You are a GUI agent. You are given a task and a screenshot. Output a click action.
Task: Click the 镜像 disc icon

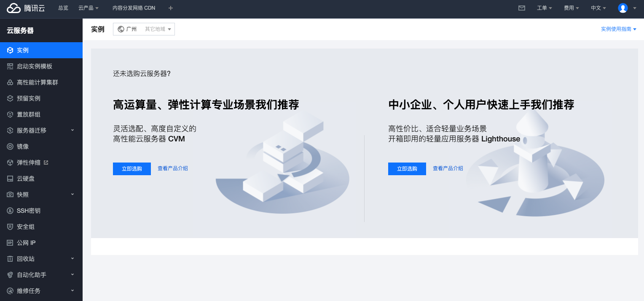[10, 146]
